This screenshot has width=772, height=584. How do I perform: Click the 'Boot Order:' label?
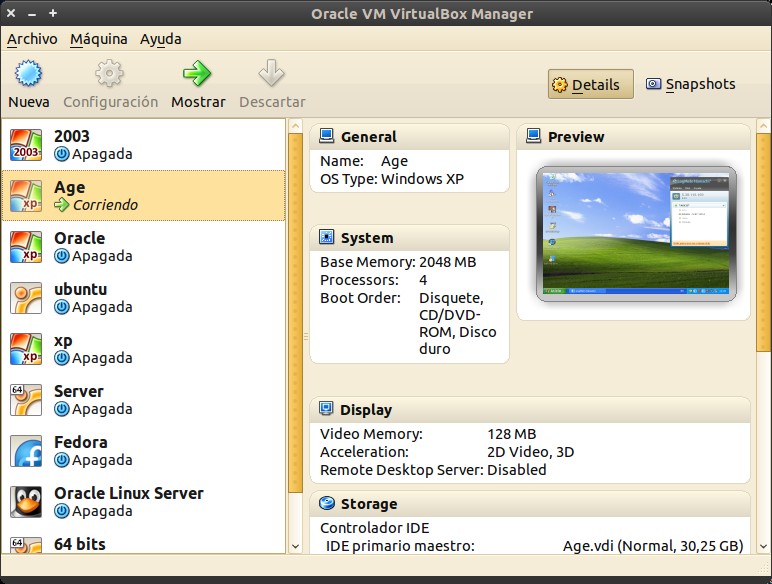tap(360, 298)
